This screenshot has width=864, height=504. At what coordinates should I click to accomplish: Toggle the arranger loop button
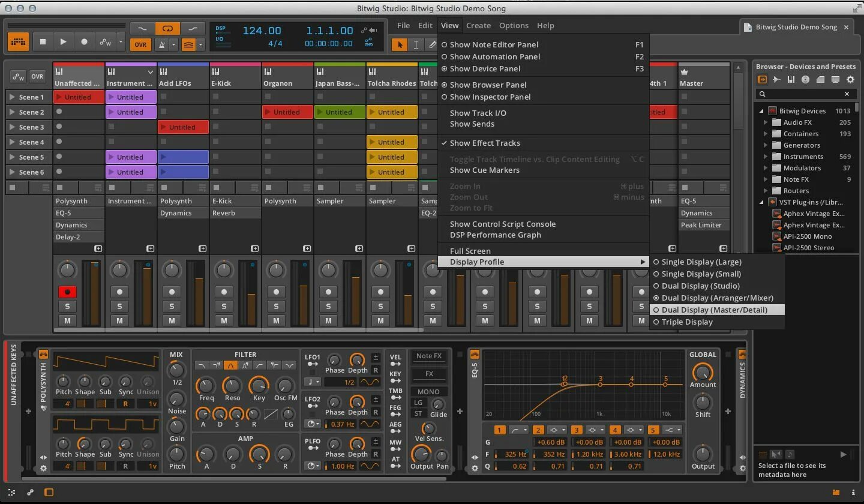[x=167, y=28]
